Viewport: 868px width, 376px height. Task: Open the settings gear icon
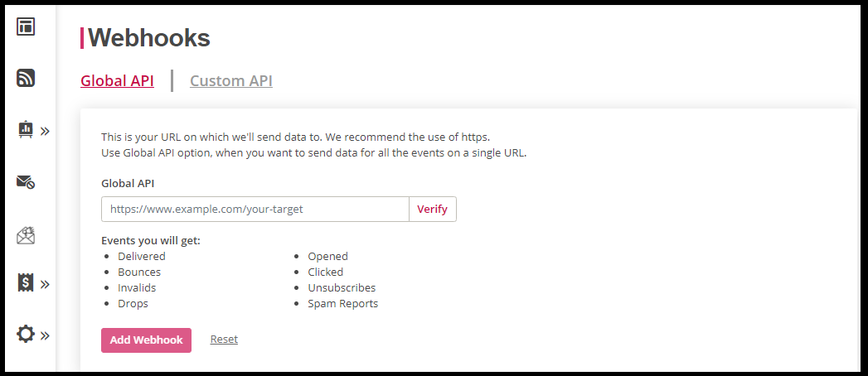pyautogui.click(x=26, y=334)
